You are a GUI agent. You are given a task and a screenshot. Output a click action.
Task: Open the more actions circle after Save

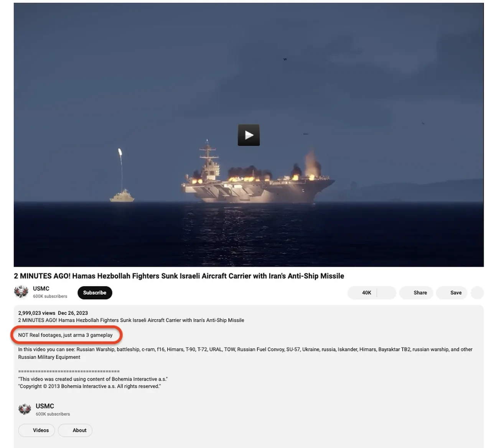pyautogui.click(x=477, y=293)
